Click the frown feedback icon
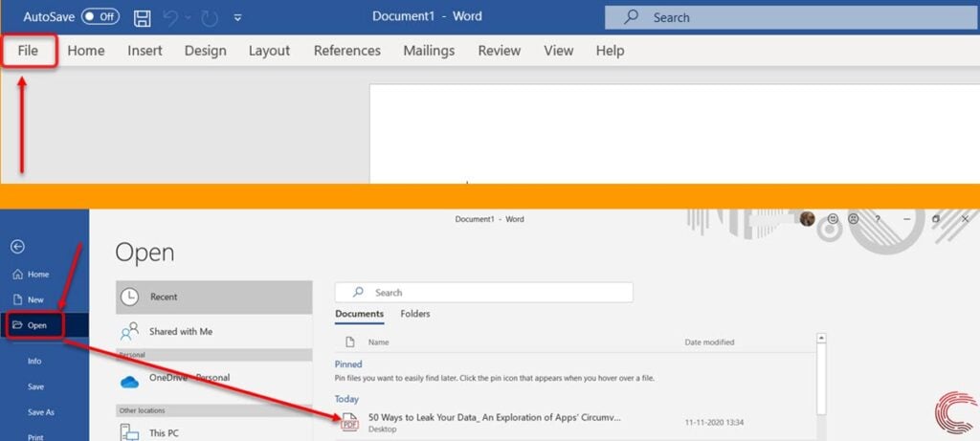980x441 pixels. pyautogui.click(x=853, y=219)
